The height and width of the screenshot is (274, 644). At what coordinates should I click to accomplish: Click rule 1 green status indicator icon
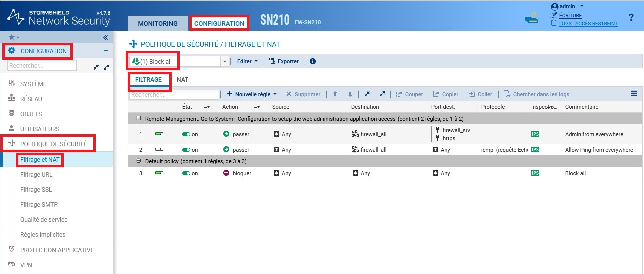click(159, 134)
